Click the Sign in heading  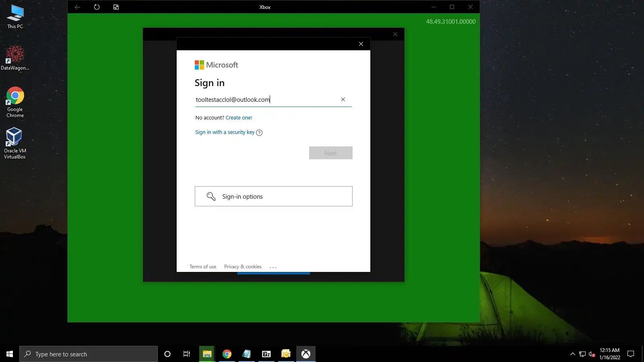pyautogui.click(x=210, y=83)
